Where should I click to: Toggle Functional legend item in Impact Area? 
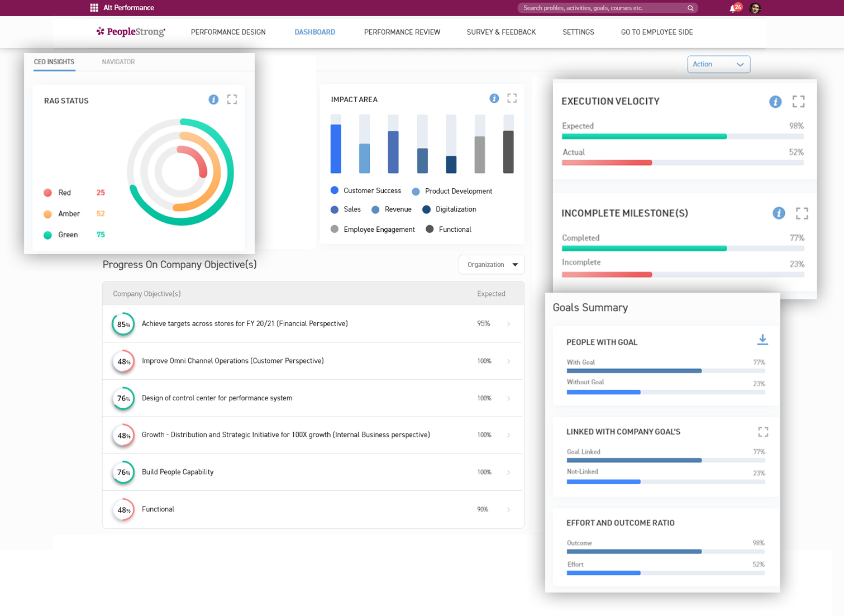click(449, 230)
